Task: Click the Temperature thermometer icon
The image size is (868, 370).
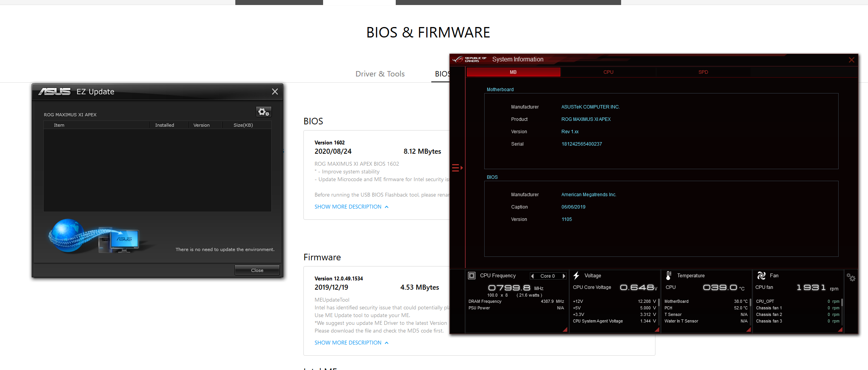Action: click(668, 275)
